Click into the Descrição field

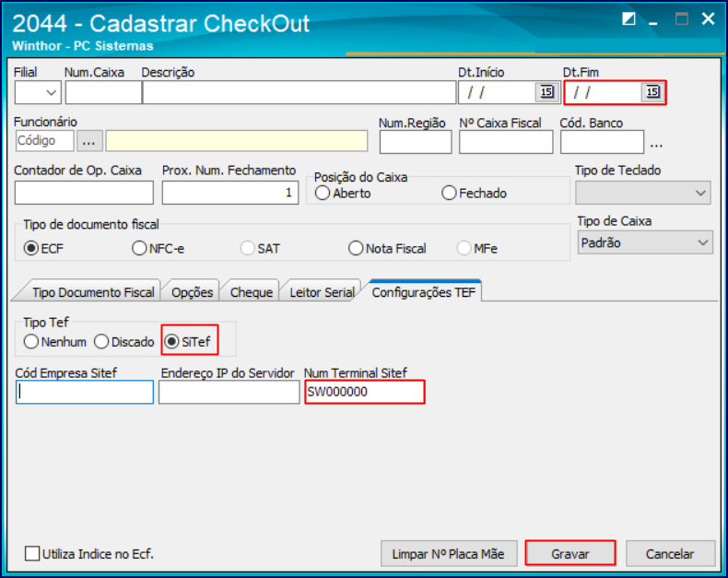tap(299, 92)
